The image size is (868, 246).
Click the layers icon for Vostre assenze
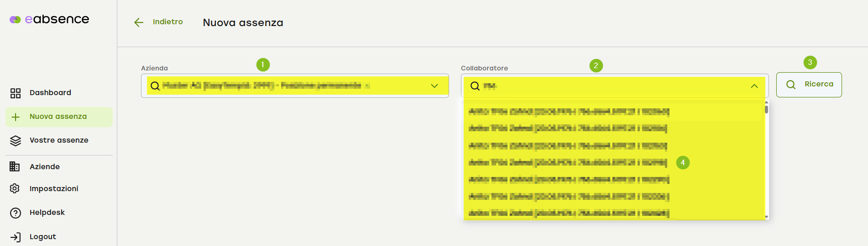pos(16,141)
